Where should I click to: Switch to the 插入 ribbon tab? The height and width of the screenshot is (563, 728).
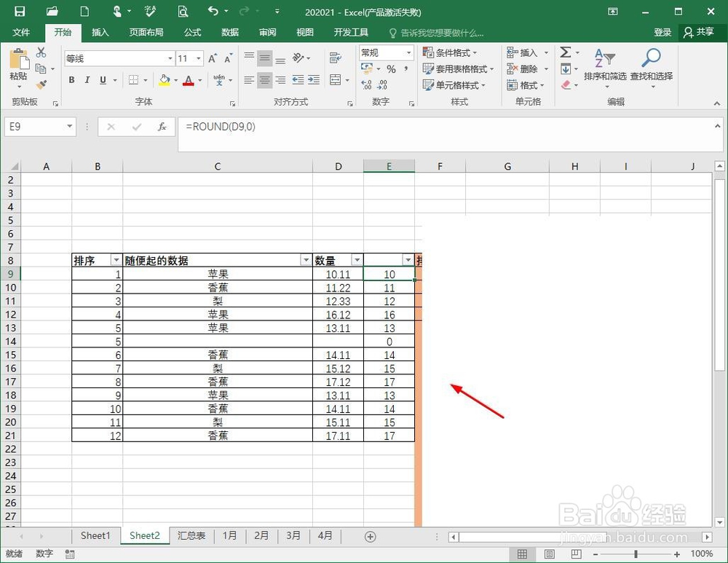tap(100, 32)
